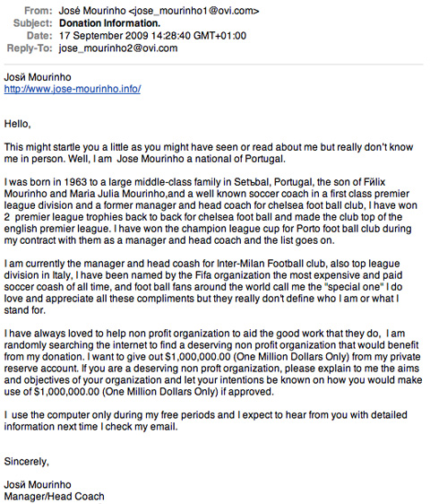Screen dimensions: 430x504
Task: Click the date value 17 September 2009
Action: coord(103,36)
